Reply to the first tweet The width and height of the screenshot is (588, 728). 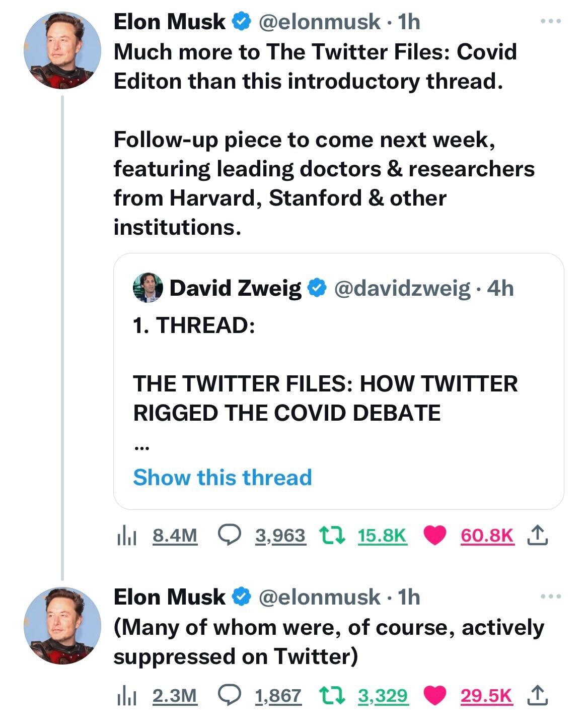click(x=229, y=536)
